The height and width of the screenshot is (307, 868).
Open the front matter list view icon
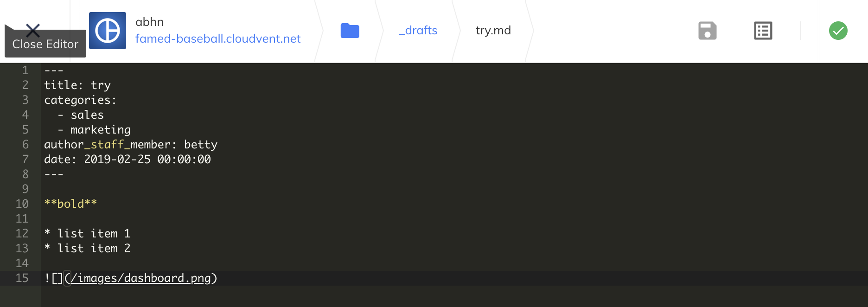click(x=763, y=31)
